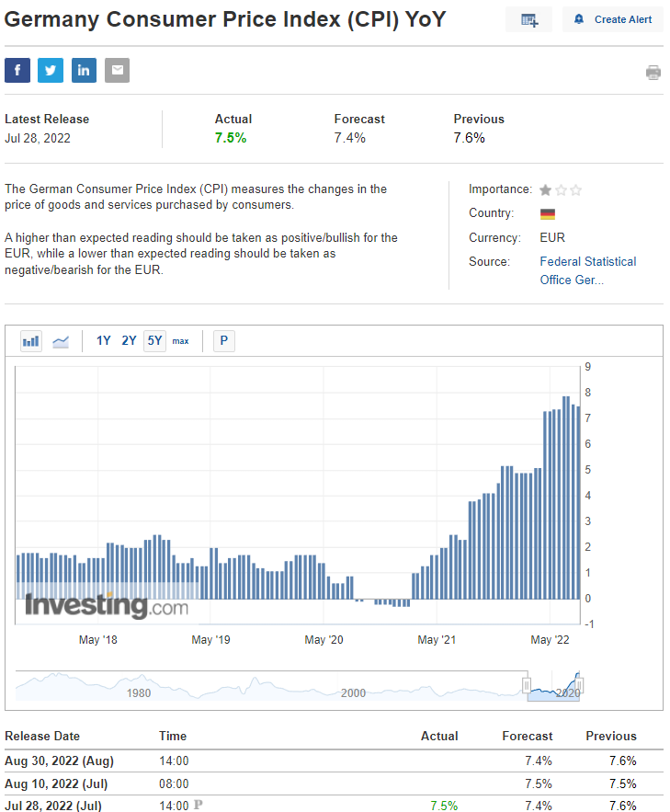Share page on Facebook
670x812 pixels.
tap(17, 70)
